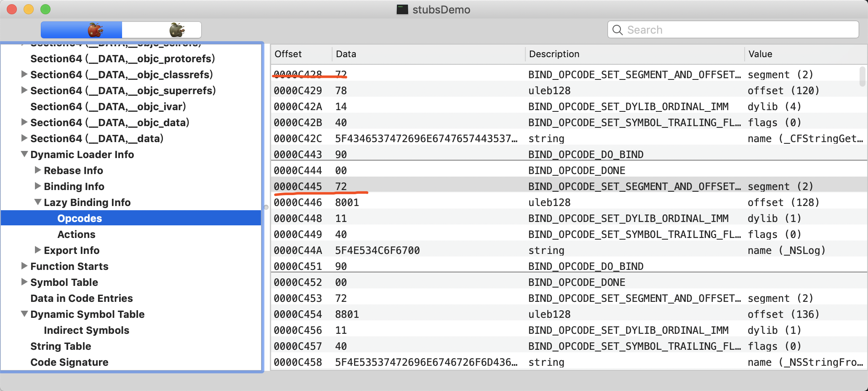This screenshot has height=391, width=868.
Task: Click the vertical scrollbar in the data table
Action: tap(862, 77)
